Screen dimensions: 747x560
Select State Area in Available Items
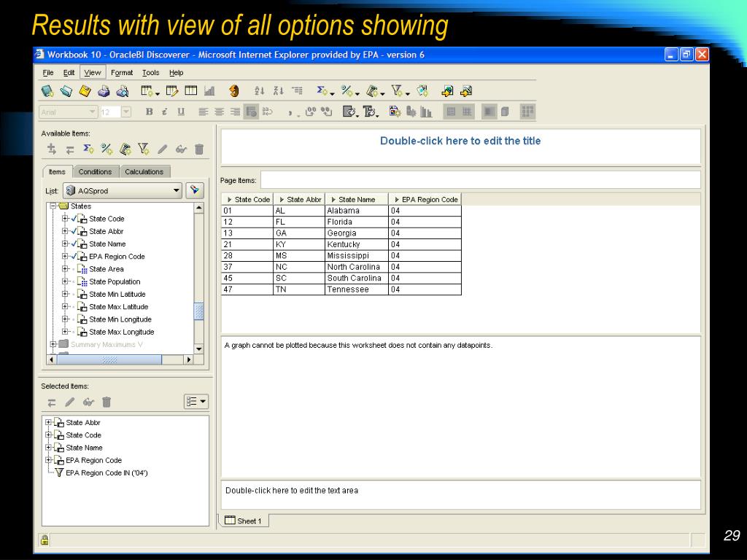pyautogui.click(x=106, y=269)
